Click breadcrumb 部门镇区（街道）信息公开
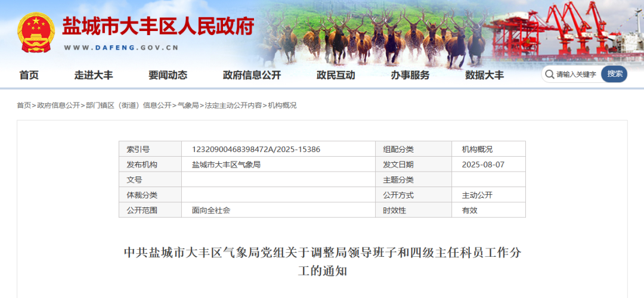The height and width of the screenshot is (298, 644). [129, 105]
